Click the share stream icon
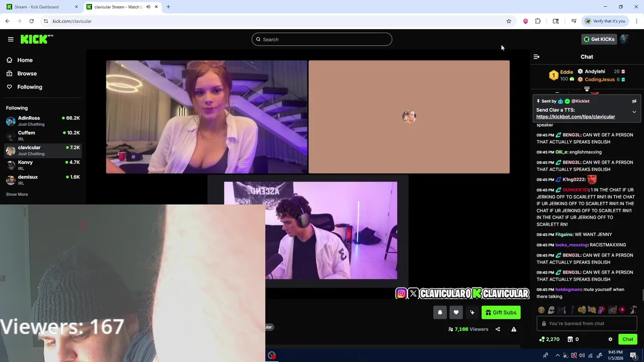The width and height of the screenshot is (644, 362). tap(498, 329)
